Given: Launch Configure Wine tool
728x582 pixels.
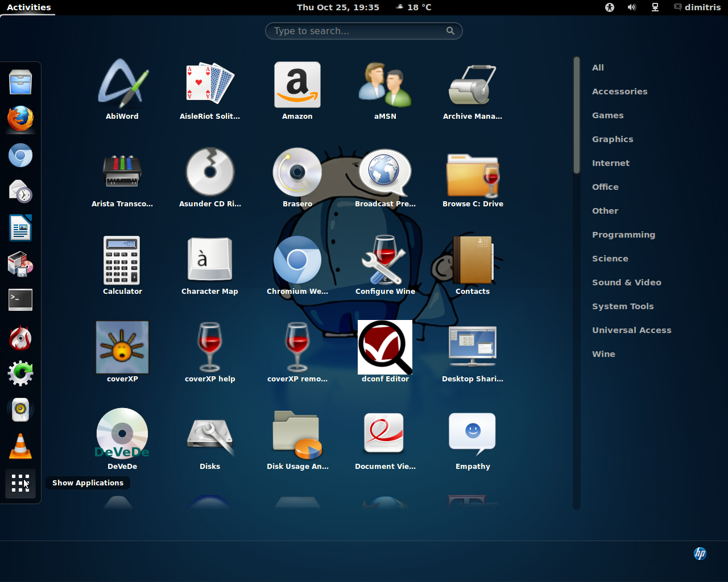Looking at the screenshot, I should (x=385, y=260).
